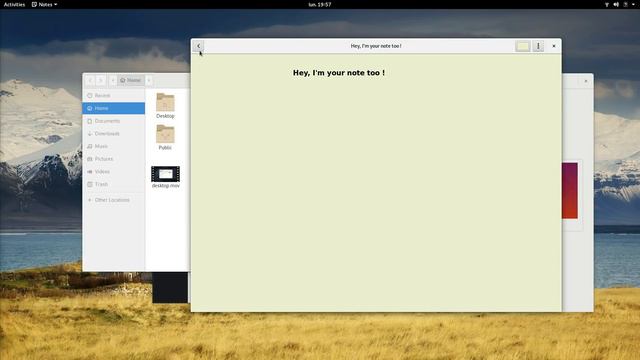Close the Files window behind Notes
The image size is (640, 360).
coord(586,81)
